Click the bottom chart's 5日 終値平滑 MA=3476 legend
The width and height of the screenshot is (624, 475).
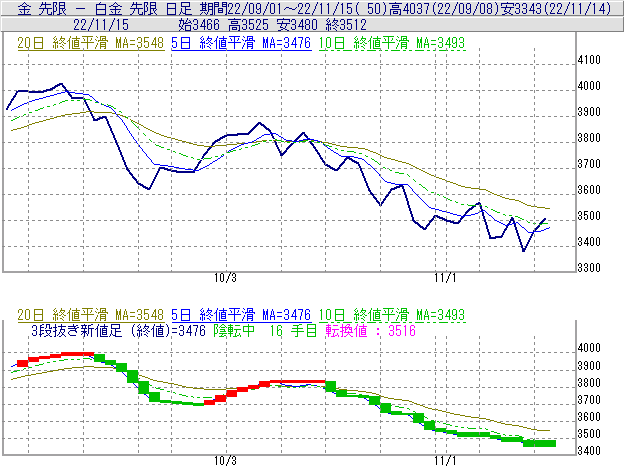[241, 315]
